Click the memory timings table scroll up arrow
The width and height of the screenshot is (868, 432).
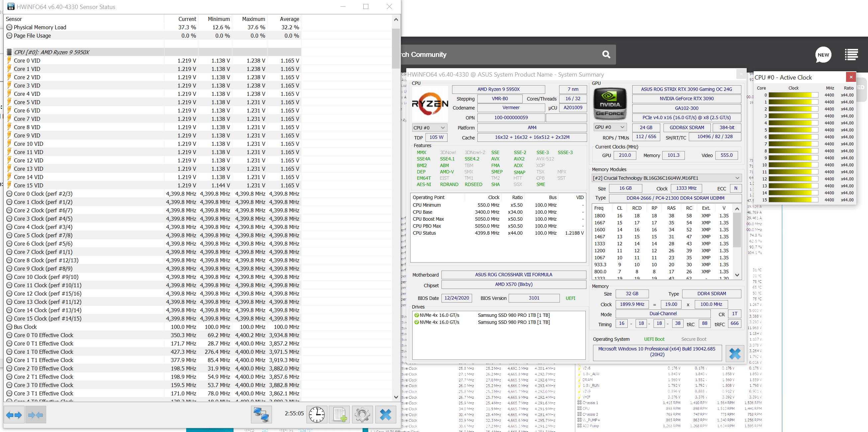[737, 209]
